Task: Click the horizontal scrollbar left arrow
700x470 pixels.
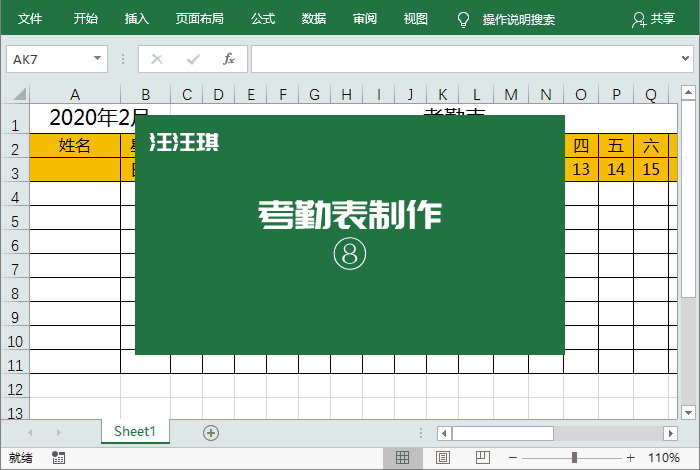Action: pyautogui.click(x=444, y=433)
